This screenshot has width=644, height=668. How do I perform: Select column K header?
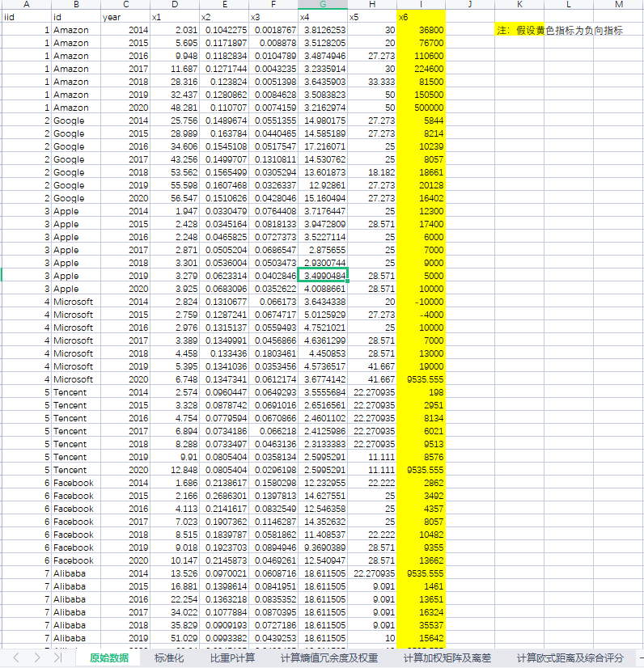point(519,4)
